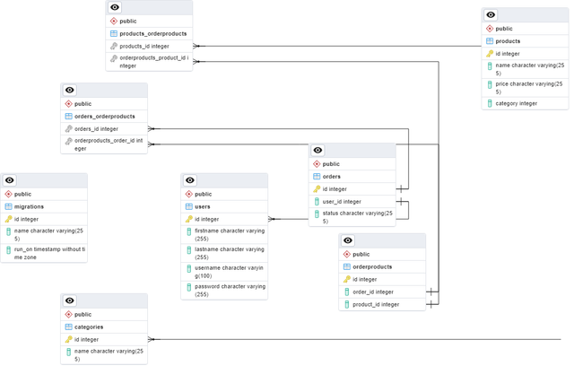
Task: Click table icon beside users name
Action: (x=189, y=207)
